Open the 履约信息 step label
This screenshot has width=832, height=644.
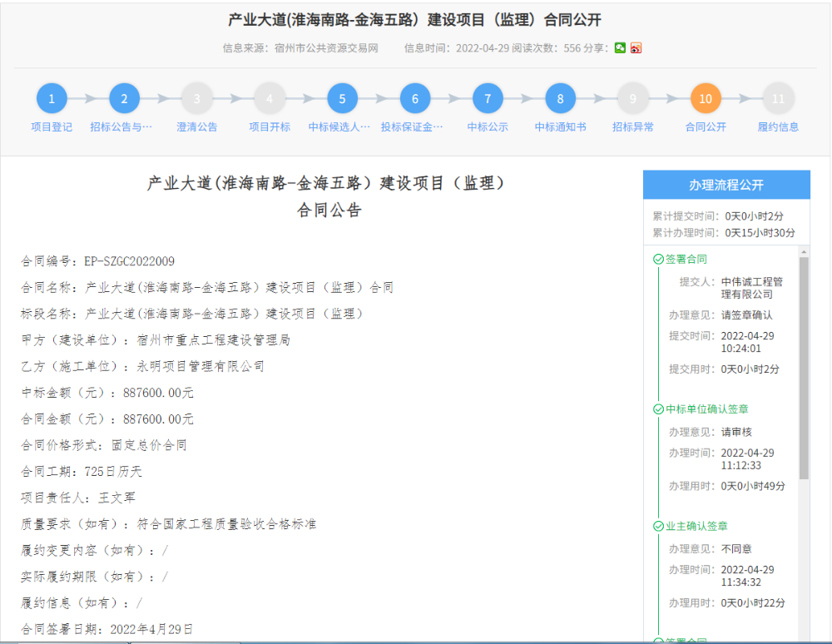click(x=778, y=126)
